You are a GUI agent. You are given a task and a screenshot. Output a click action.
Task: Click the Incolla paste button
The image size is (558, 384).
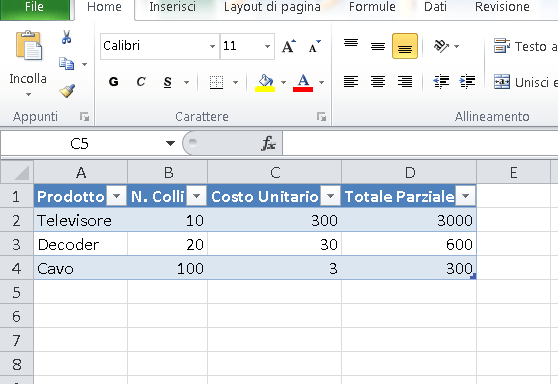tap(28, 64)
